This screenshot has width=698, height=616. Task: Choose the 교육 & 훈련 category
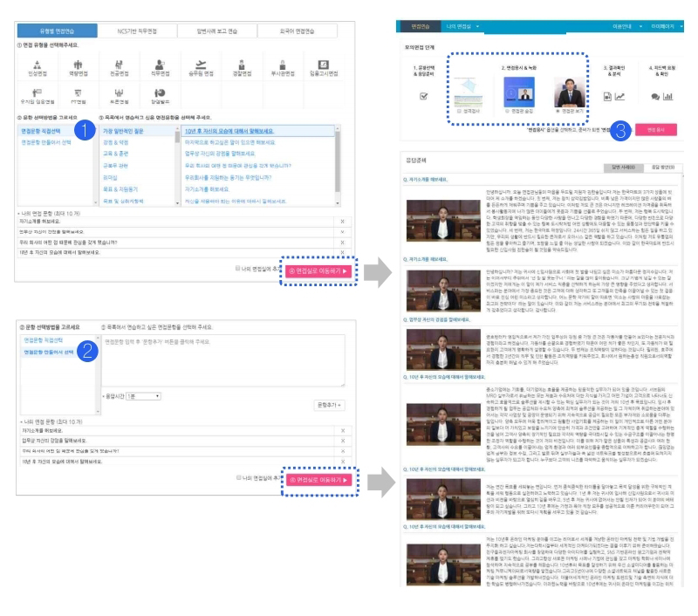click(116, 154)
